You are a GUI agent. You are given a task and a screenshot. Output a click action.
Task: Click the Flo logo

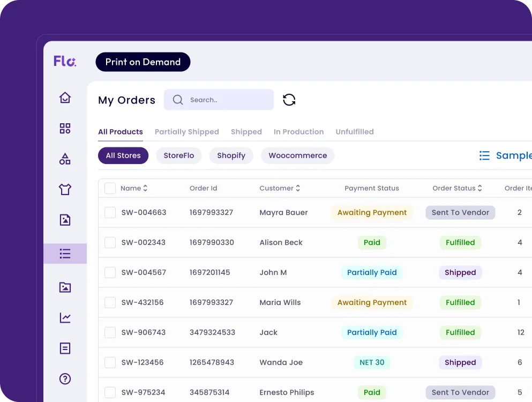(x=65, y=61)
